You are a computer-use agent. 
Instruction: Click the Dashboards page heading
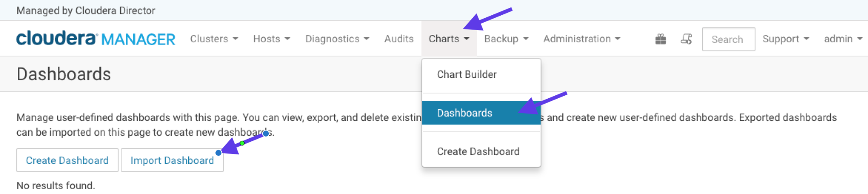(x=64, y=74)
